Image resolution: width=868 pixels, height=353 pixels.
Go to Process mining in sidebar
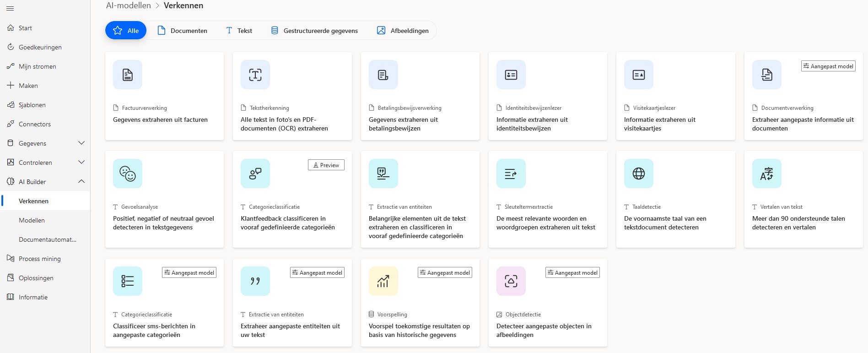[39, 259]
